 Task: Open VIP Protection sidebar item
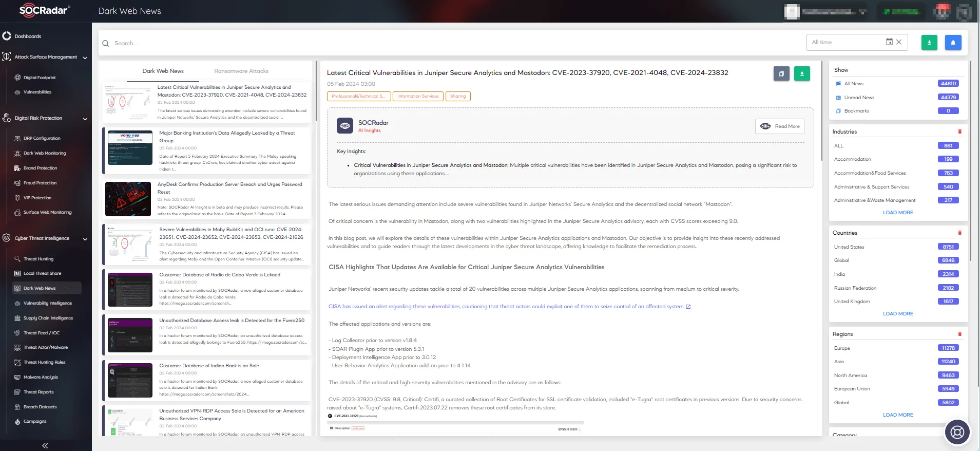pos(37,198)
